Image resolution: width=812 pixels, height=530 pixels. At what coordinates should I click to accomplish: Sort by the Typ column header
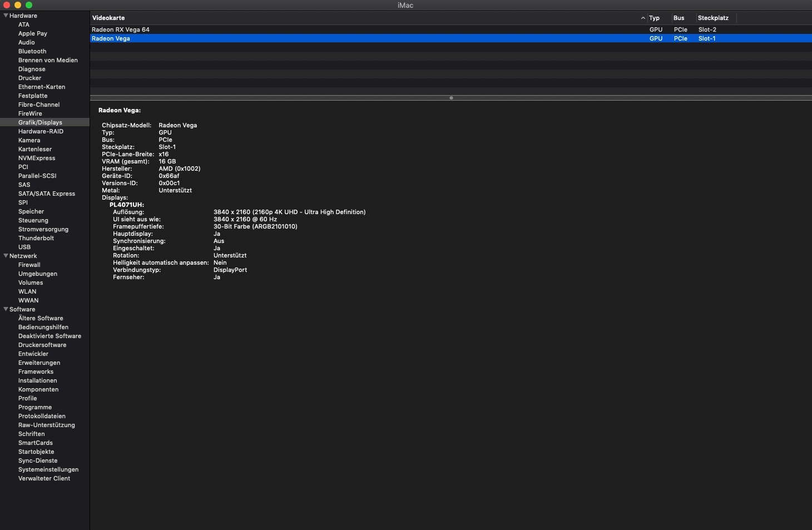pos(654,18)
